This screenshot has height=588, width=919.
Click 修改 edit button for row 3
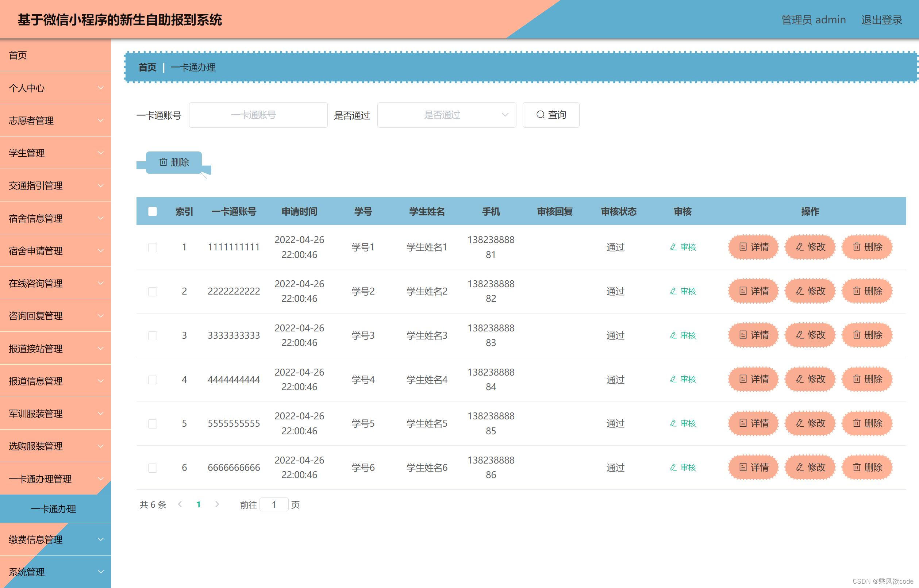(x=810, y=335)
